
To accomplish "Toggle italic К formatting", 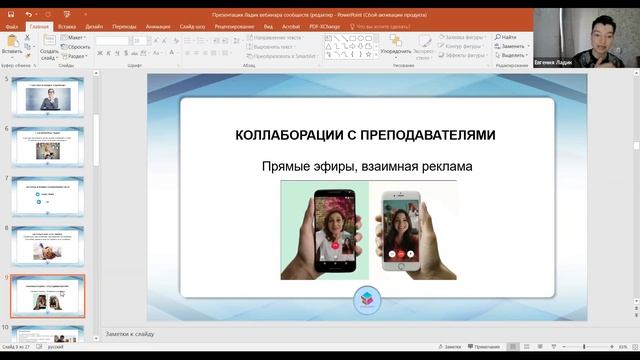I will point(109,53).
